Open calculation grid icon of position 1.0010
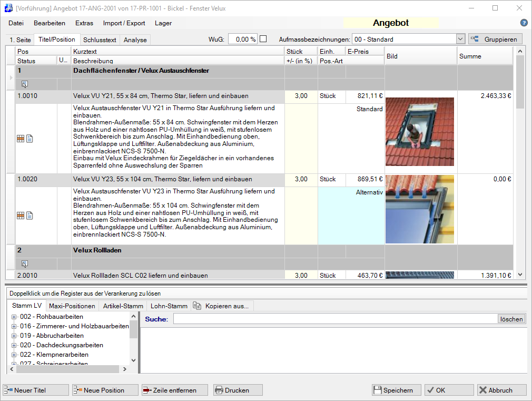The height and width of the screenshot is (401, 532). (x=21, y=139)
